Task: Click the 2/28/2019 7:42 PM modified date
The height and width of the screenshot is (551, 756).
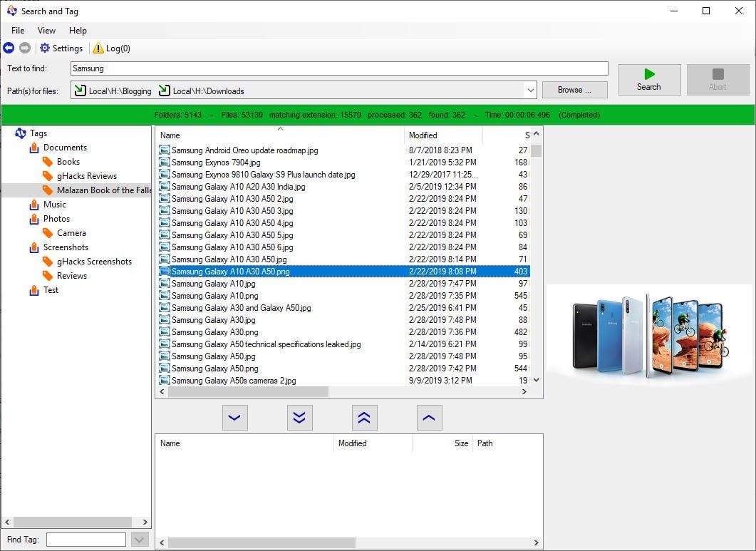Action: [442, 368]
